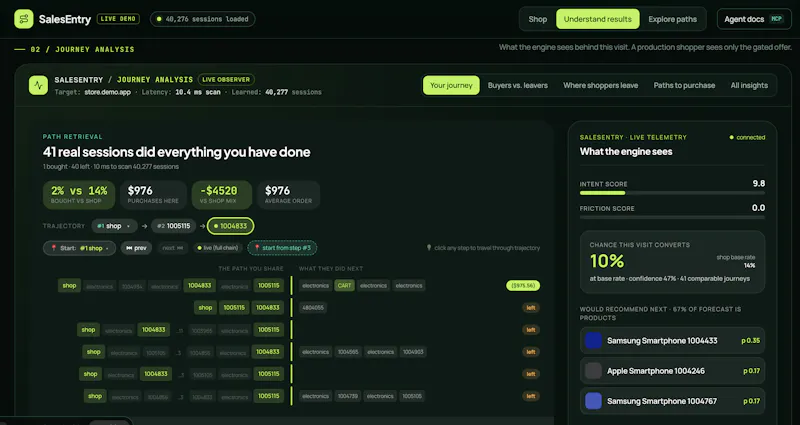The image size is (800, 425).
Task: Open the #1 shop trajectory step dropdown
Action: click(113, 226)
